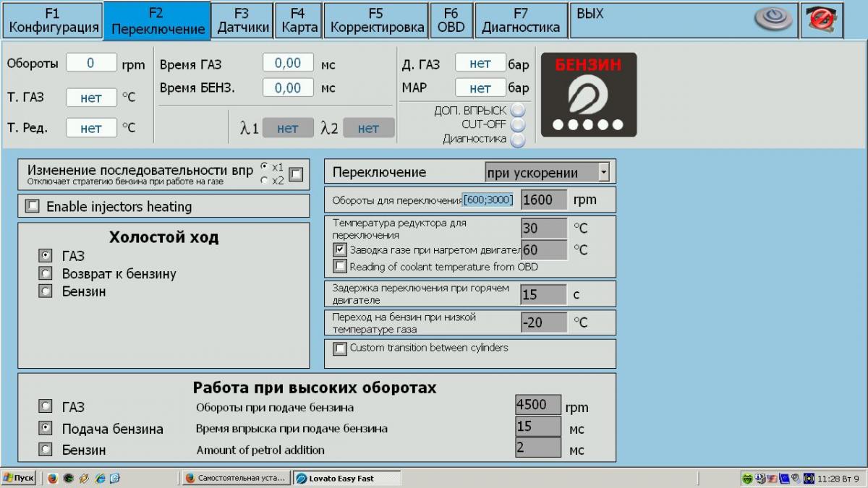Launch Firefox from the quick launch bar
The width and height of the screenshot is (868, 488).
click(x=53, y=478)
